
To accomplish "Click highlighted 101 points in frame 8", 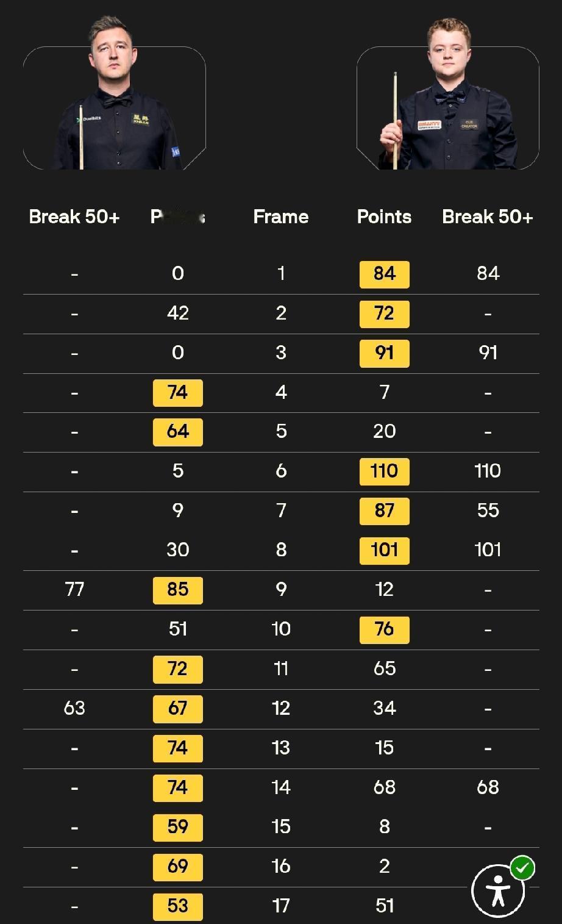I will pyautogui.click(x=385, y=550).
